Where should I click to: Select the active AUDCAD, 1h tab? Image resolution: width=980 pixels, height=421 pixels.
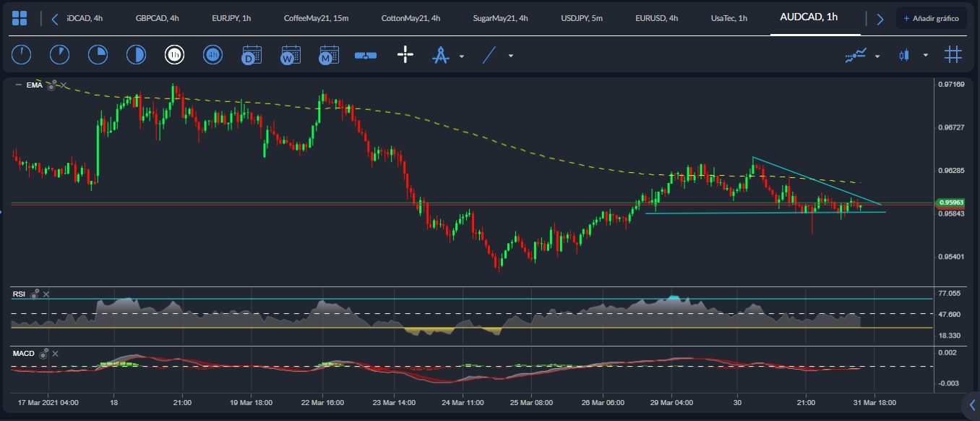tap(809, 17)
